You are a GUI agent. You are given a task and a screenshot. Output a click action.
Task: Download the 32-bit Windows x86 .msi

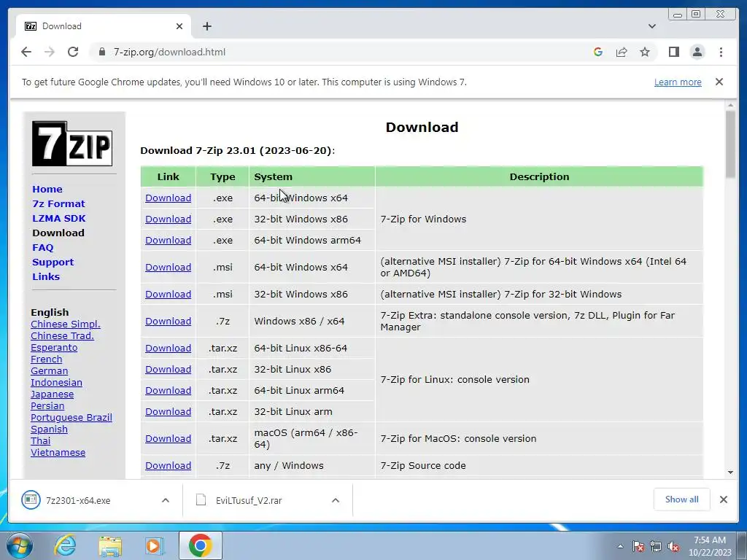pyautogui.click(x=169, y=294)
